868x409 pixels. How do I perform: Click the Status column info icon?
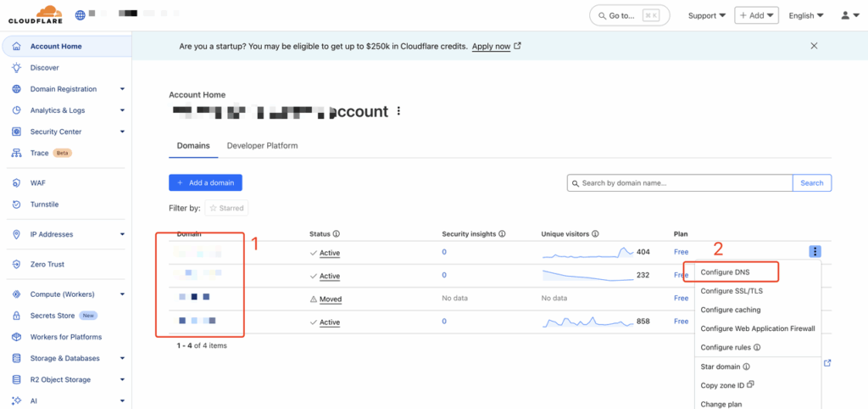[336, 234]
